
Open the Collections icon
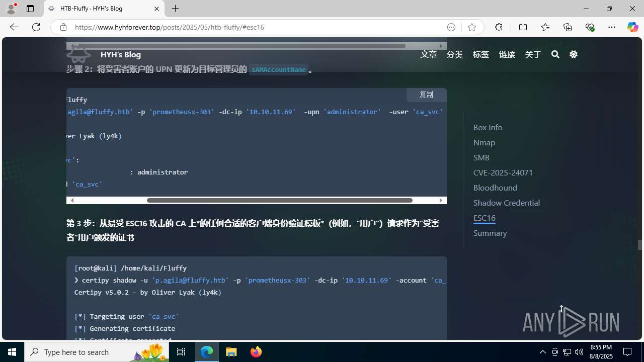coord(568,27)
